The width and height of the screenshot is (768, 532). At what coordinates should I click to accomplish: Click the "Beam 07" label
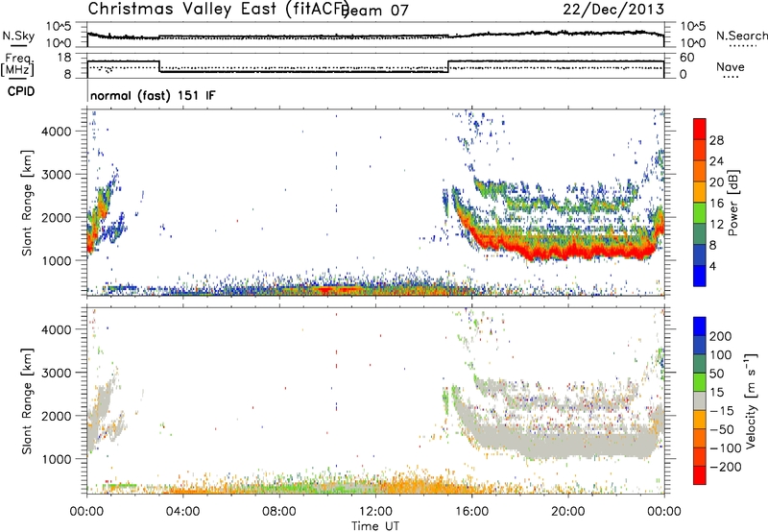375,11
